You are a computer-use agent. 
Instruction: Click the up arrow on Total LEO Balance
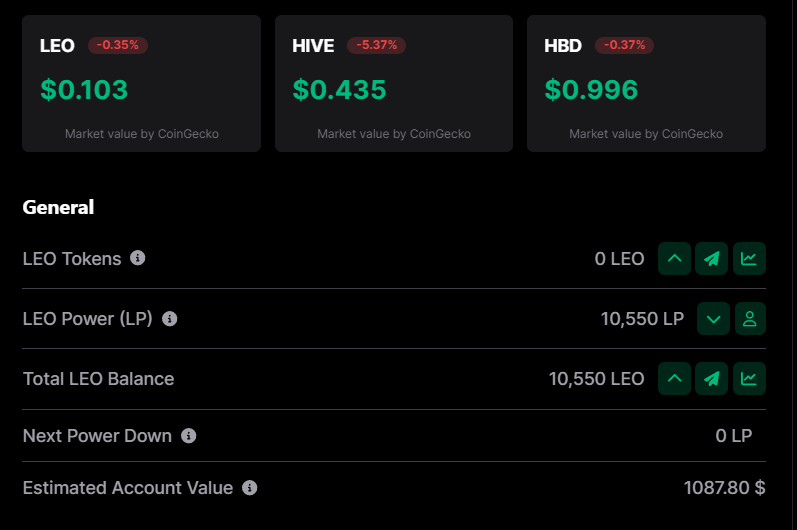[674, 379]
